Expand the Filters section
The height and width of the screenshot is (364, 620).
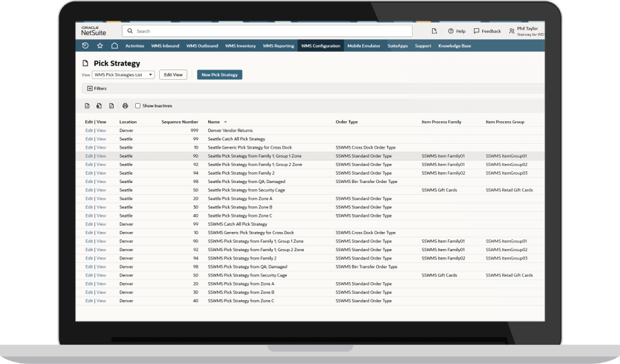pyautogui.click(x=90, y=89)
